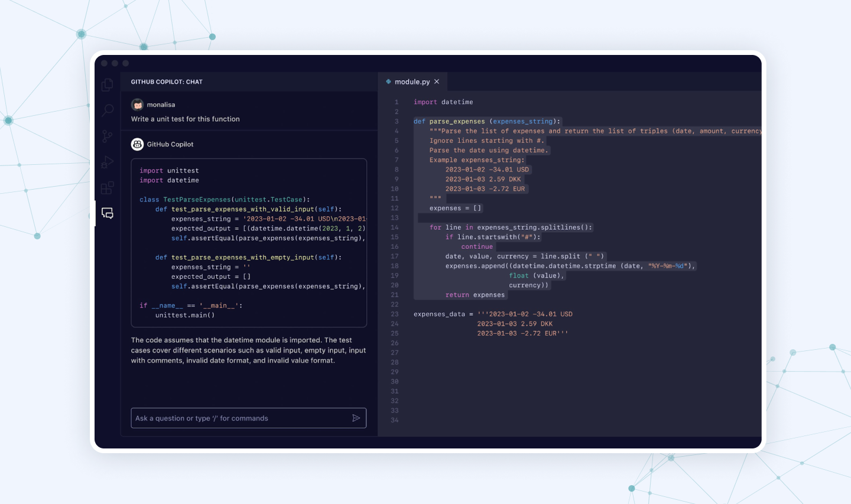
Task: Close the module.py editor tab
Action: [x=437, y=82]
